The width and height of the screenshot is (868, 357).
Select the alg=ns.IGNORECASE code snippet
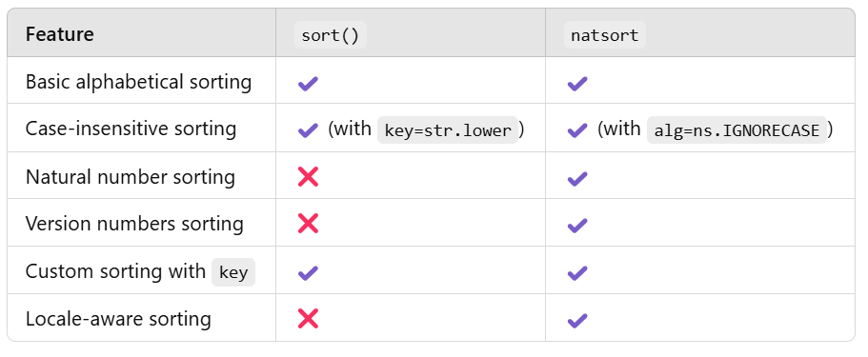(x=737, y=130)
